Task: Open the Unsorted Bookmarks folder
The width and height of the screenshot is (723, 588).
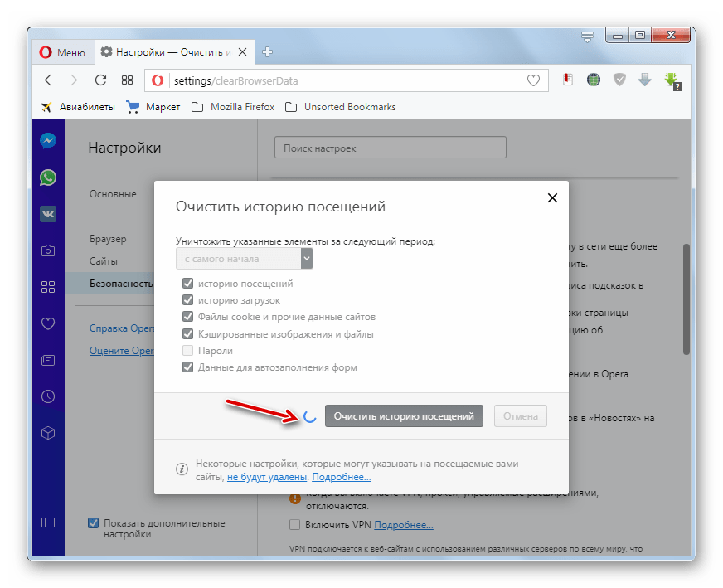Action: (340, 107)
